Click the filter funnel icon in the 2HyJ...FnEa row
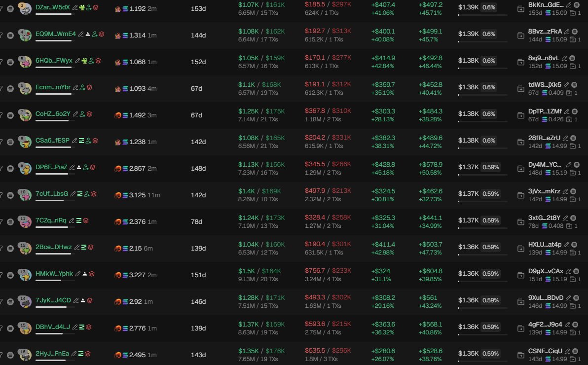The width and height of the screenshot is (588, 365). click(x=1, y=355)
